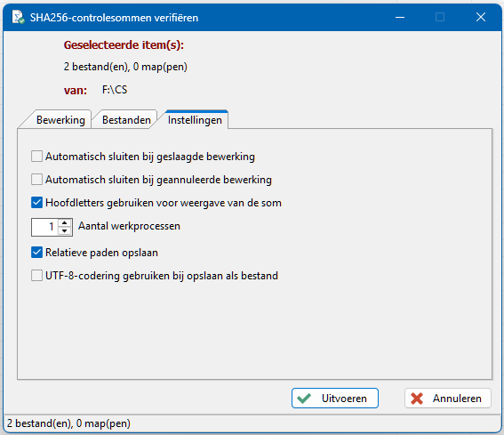
Task: Enable UTF-8-codering gebruiken bij opslaan als bestand
Action: (x=36, y=276)
